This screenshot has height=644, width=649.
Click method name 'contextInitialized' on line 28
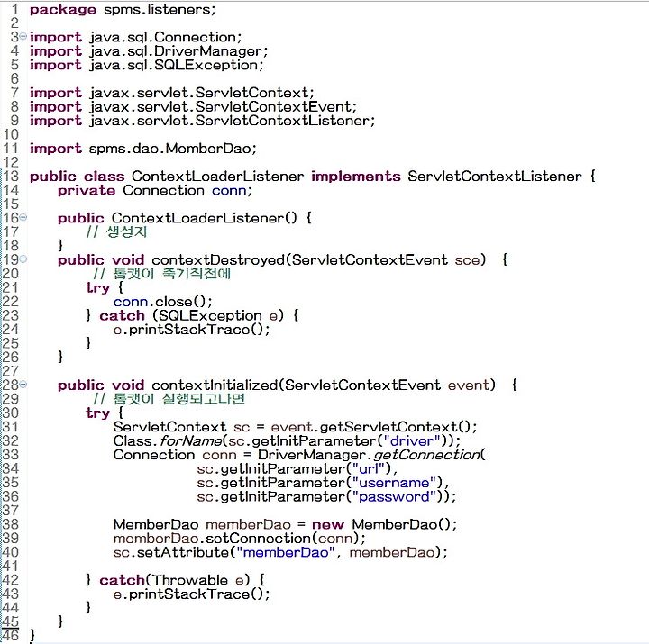[215, 385]
